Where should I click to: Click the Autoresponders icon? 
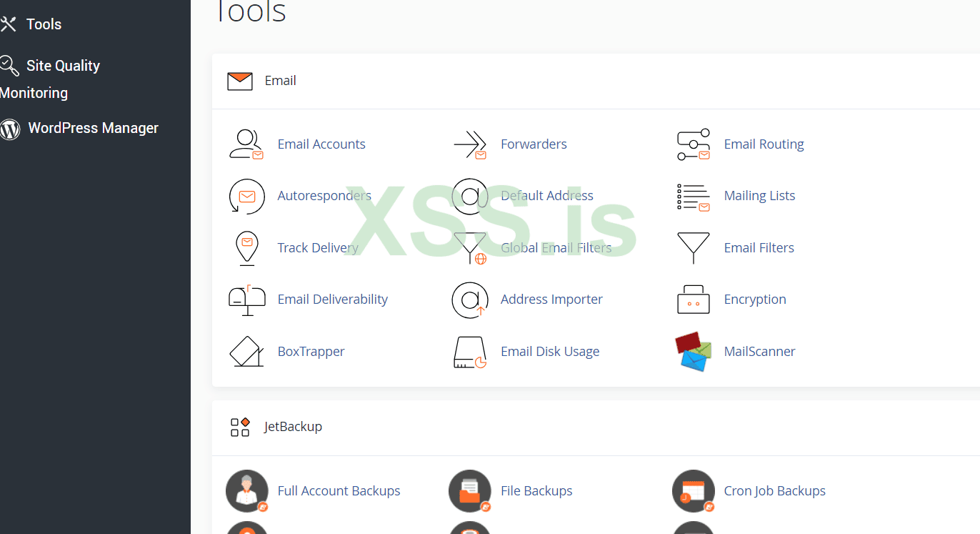coord(246,196)
